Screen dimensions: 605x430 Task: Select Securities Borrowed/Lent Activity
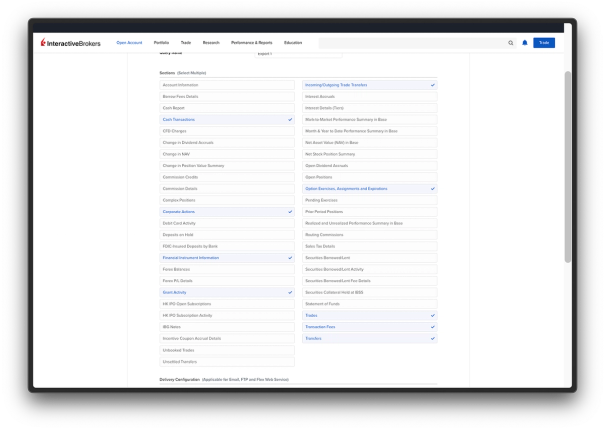(370, 269)
